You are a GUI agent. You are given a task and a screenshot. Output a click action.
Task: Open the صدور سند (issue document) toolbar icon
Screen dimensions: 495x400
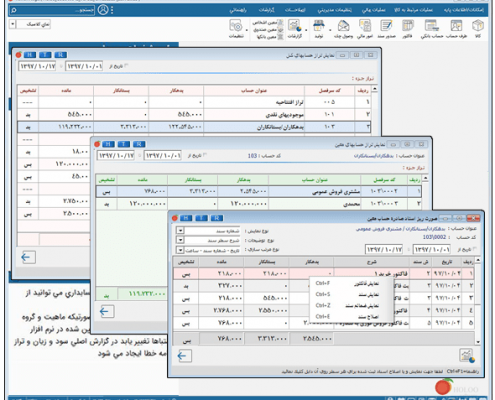[x=386, y=29]
